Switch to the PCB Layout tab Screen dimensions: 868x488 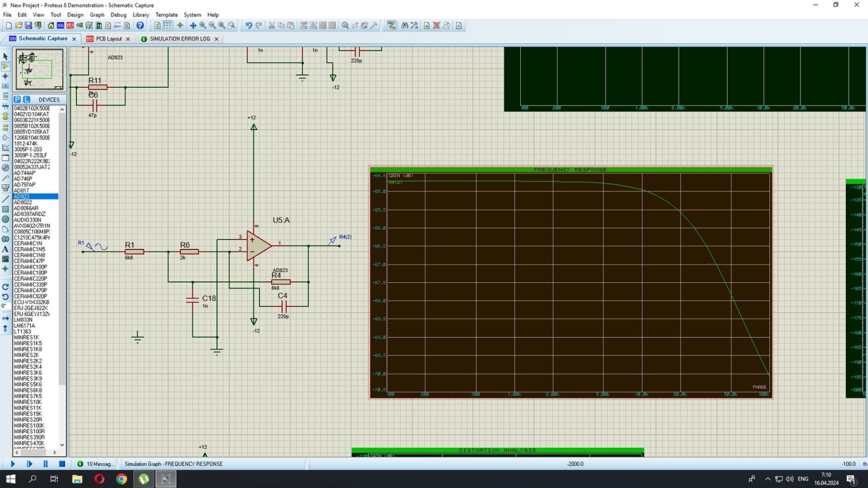click(108, 39)
